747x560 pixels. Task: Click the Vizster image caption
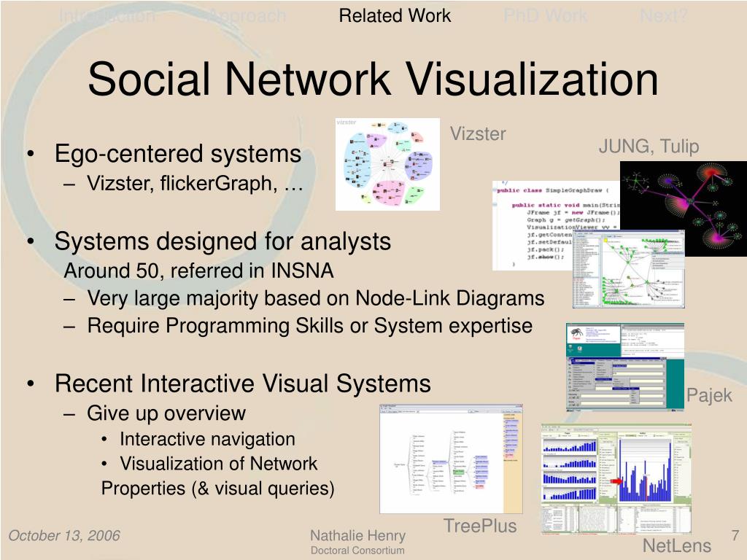[x=478, y=134]
